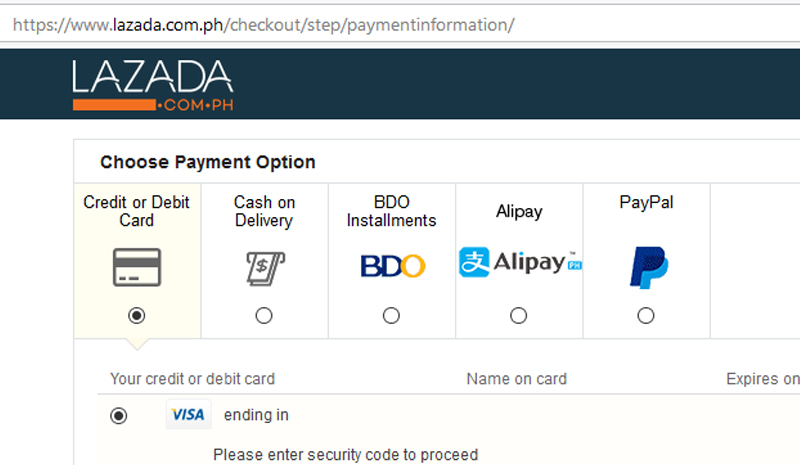
Task: Click the cash on delivery bill icon
Action: click(265, 268)
